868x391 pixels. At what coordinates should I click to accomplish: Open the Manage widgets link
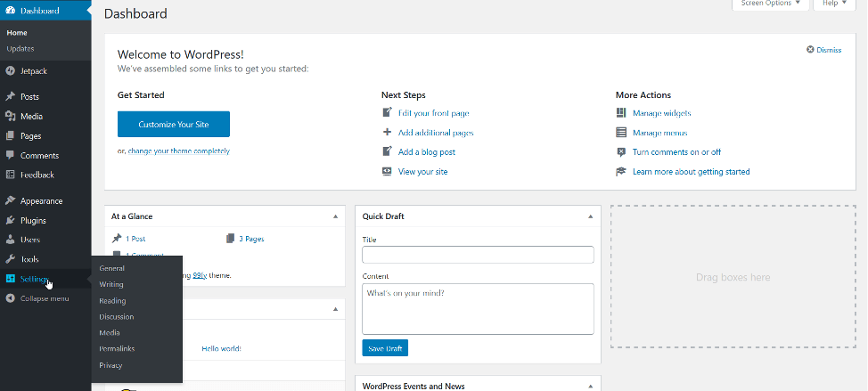pos(661,113)
